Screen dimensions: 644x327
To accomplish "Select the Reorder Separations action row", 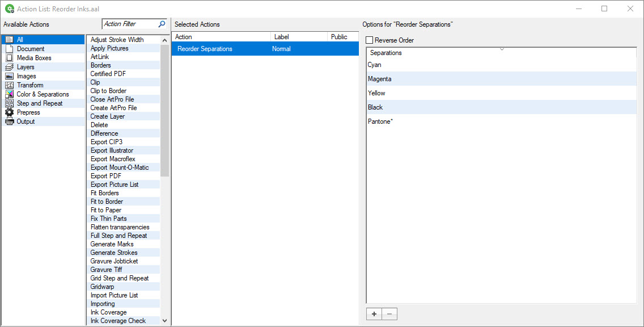I will [265, 48].
